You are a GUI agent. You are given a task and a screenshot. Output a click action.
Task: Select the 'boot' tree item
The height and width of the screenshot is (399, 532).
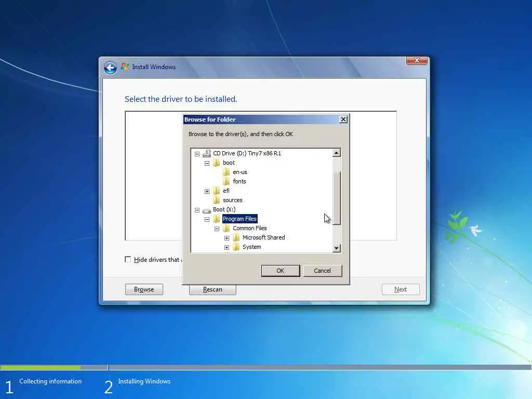point(229,163)
